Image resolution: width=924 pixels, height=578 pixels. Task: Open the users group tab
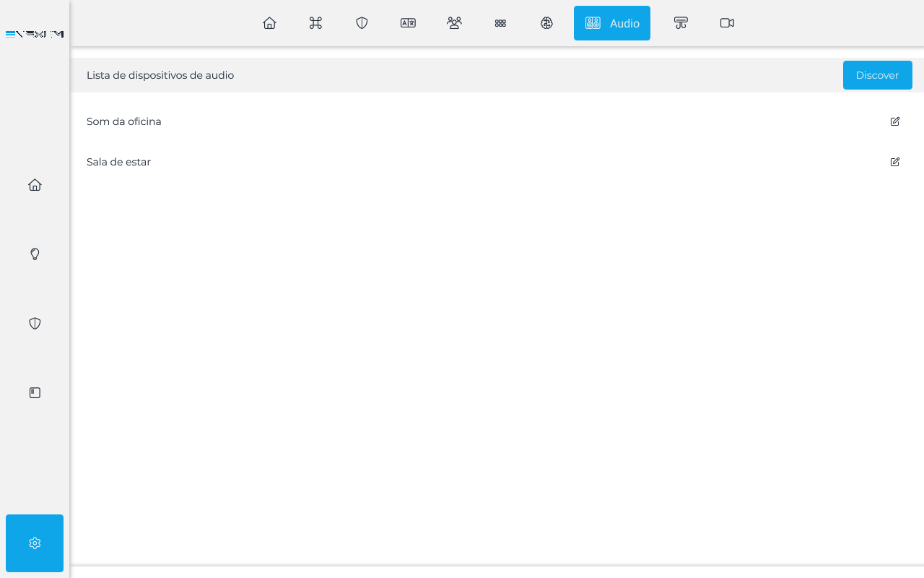(454, 23)
